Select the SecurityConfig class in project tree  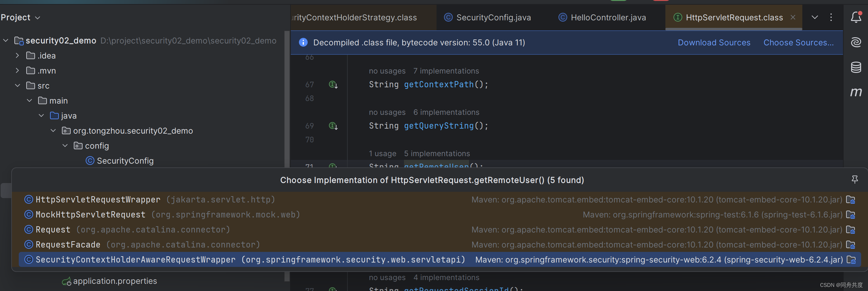point(125,161)
